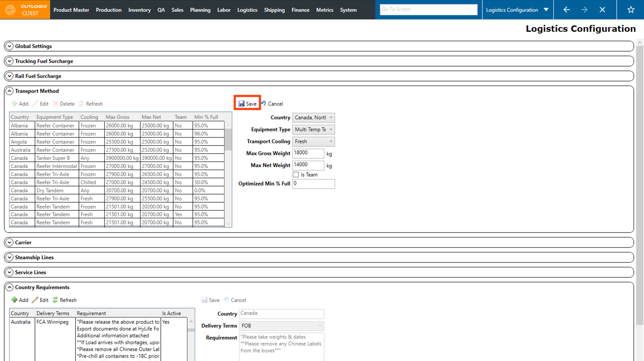Open the Inventory menu
The image size is (644, 361).
coord(139,10)
